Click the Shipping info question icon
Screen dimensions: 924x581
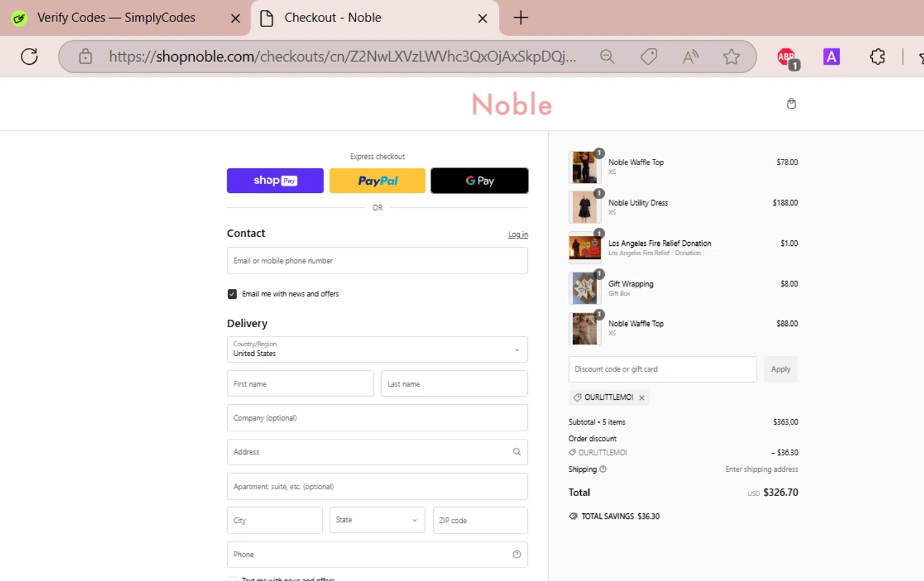click(x=603, y=469)
